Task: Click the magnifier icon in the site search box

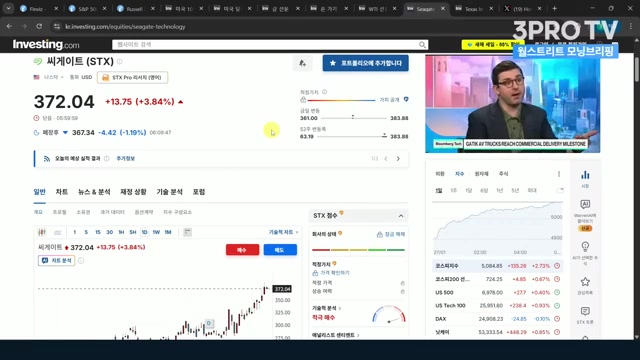Action: pos(422,45)
